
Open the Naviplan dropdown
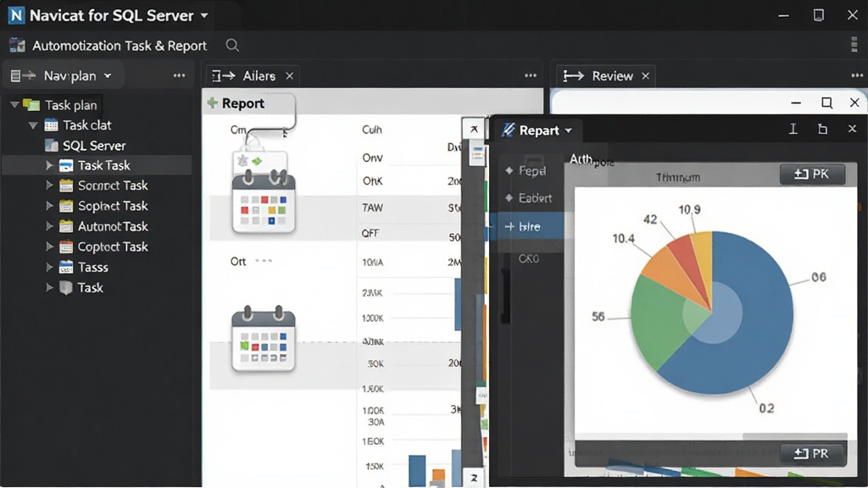pyautogui.click(x=108, y=75)
